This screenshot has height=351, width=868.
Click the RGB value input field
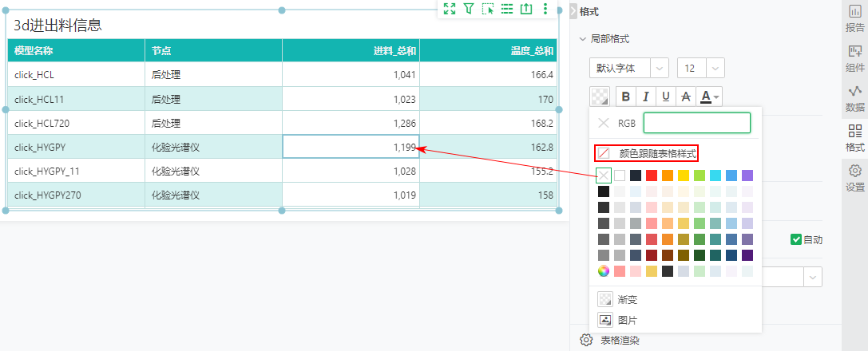coord(697,124)
